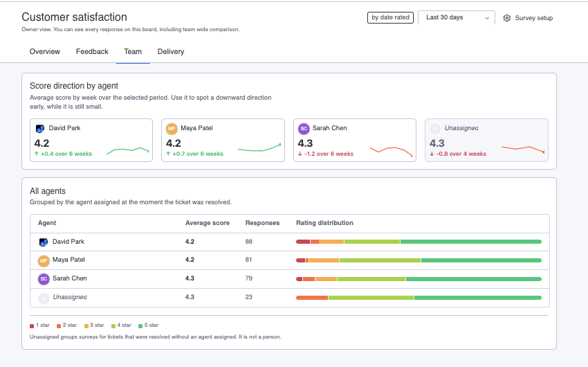The width and height of the screenshot is (588, 367).
Task: Click the Unassigned sparkline trend chart
Action: (x=523, y=150)
